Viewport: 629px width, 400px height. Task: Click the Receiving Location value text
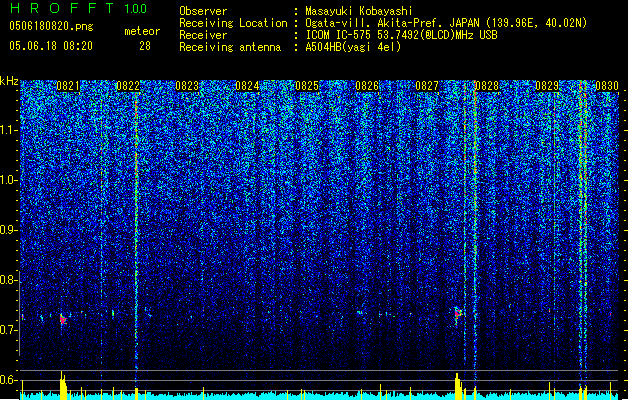(x=446, y=23)
